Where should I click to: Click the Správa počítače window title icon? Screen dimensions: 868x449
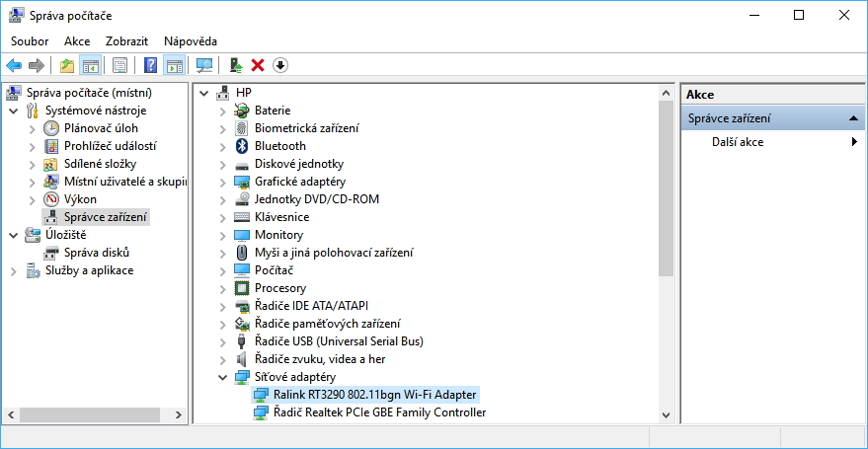17,16
